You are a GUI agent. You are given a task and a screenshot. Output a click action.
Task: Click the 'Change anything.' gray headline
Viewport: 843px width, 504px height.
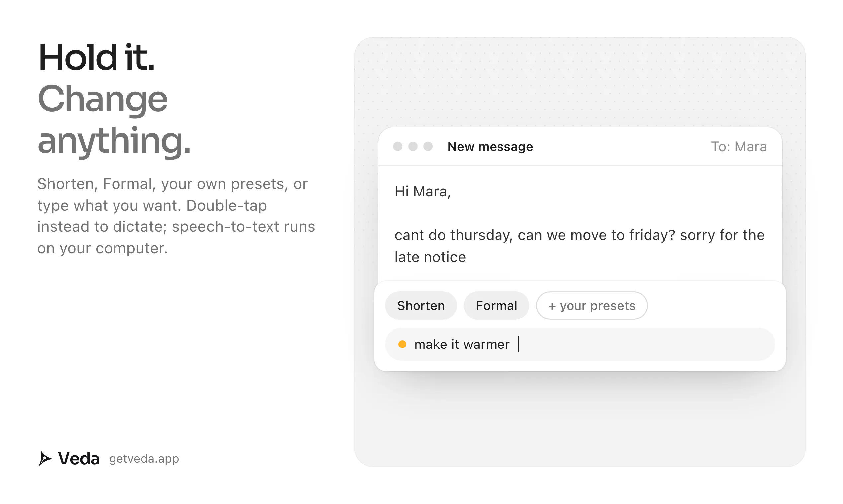pyautogui.click(x=114, y=120)
